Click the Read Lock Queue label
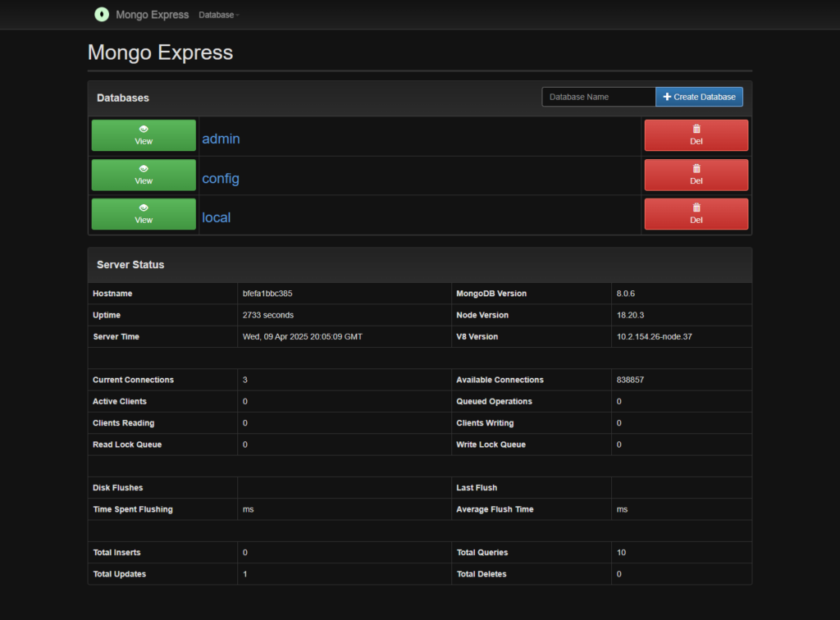840x620 pixels. coord(127,444)
